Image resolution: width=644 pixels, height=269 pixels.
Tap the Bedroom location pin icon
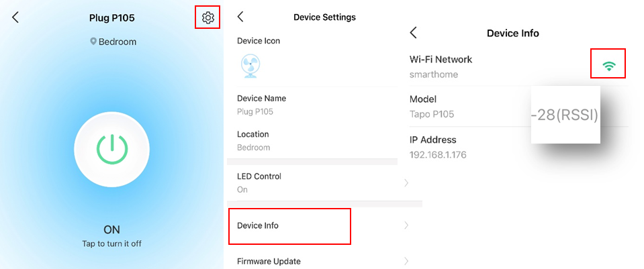pyautogui.click(x=93, y=42)
